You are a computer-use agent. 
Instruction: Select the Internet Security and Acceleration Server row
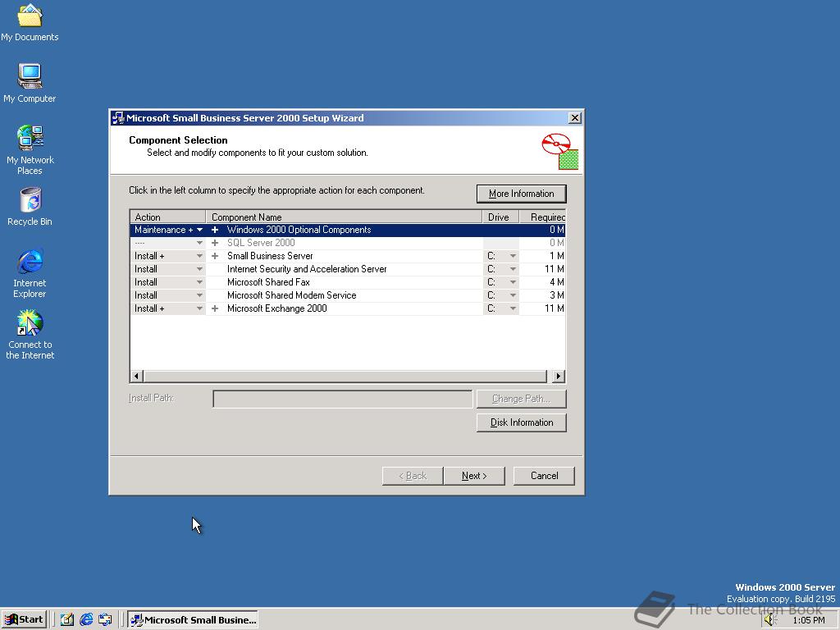[x=348, y=269]
